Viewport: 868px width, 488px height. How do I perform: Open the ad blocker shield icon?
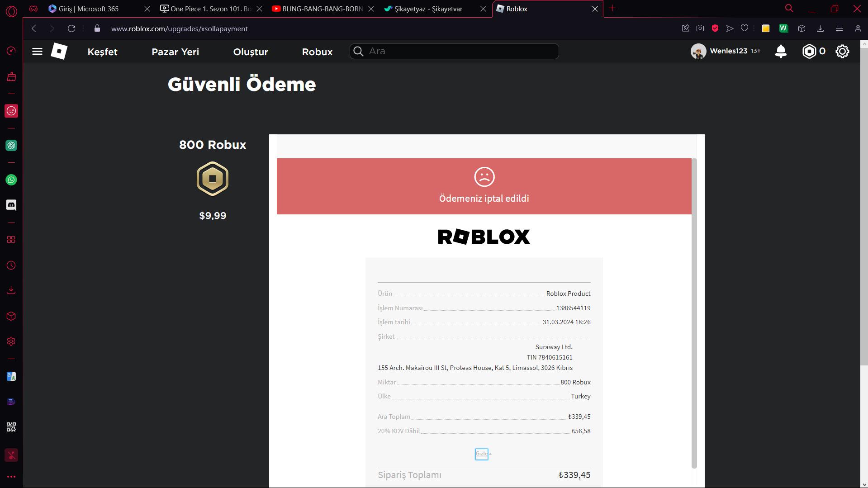click(x=715, y=28)
